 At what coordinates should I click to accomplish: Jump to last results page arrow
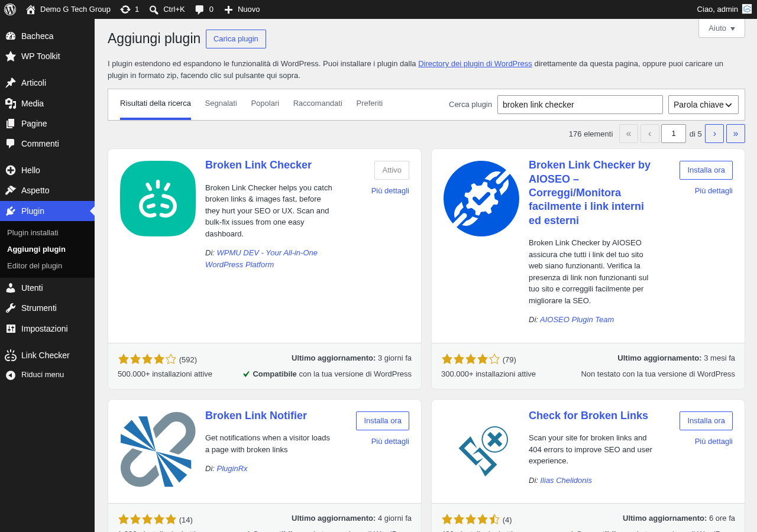point(736,134)
